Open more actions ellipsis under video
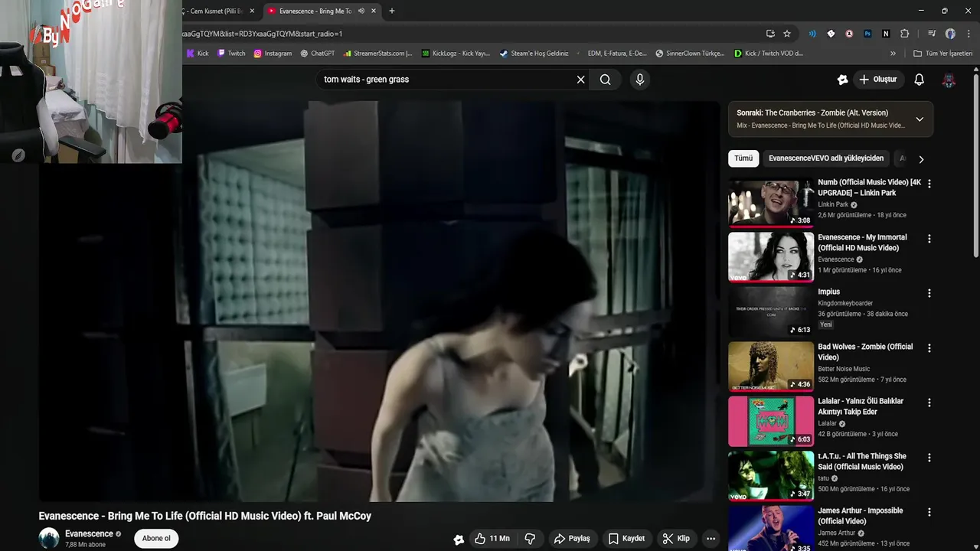 (710, 539)
